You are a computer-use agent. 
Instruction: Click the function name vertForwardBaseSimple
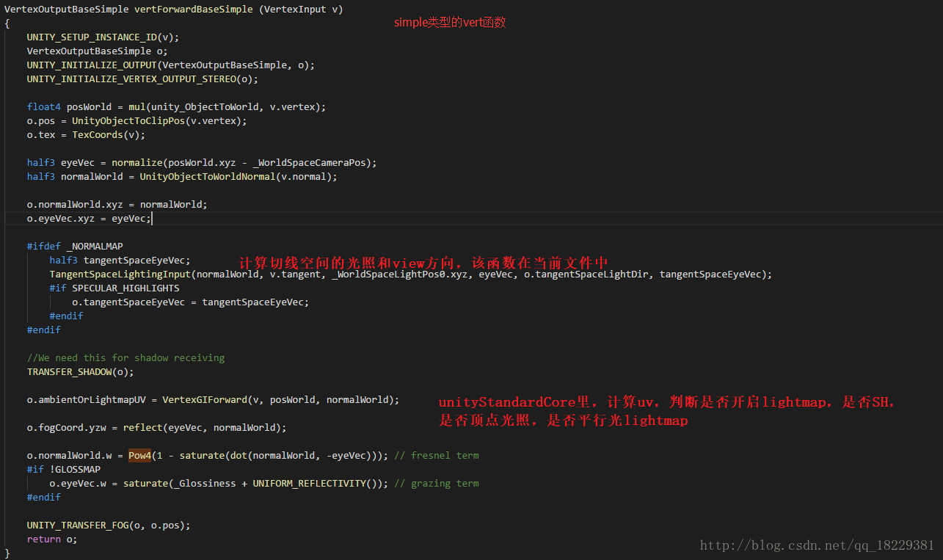194,10
